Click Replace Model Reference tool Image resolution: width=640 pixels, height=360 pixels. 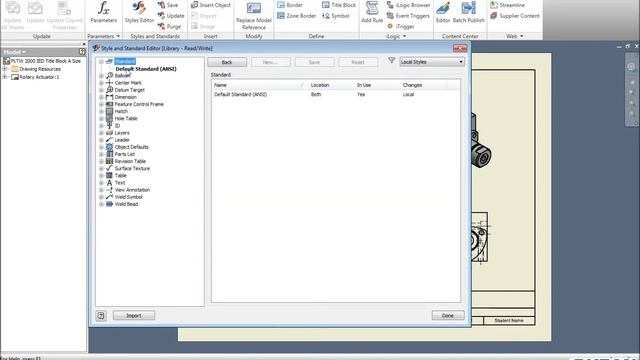pyautogui.click(x=253, y=16)
